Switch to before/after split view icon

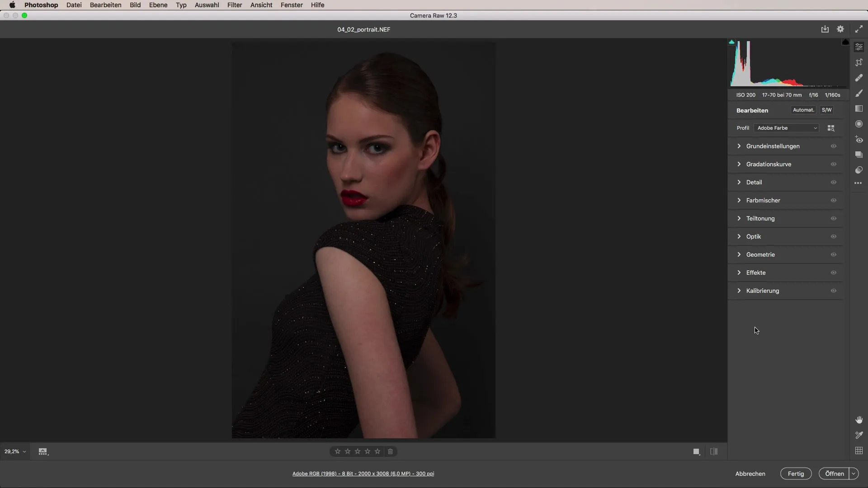[x=714, y=451]
